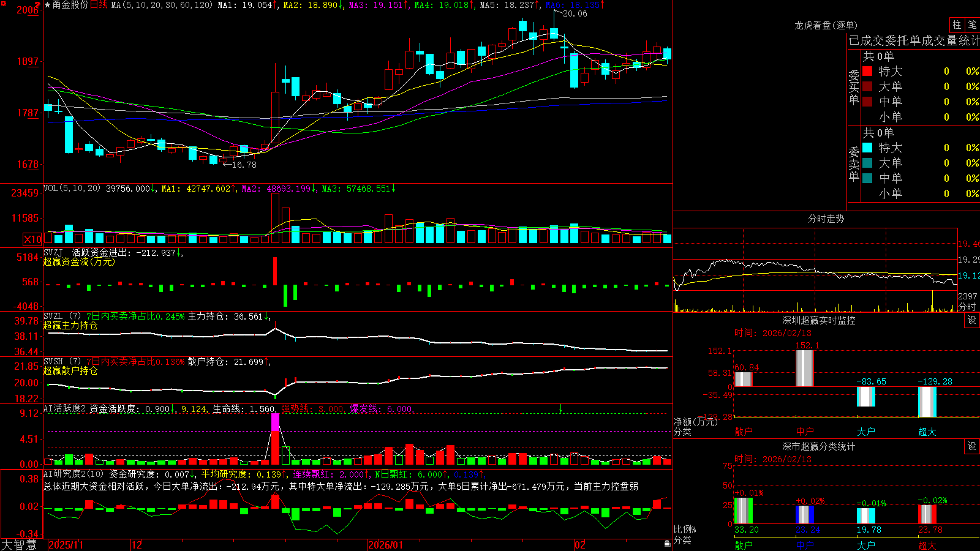Open 设 settings in 深圳超赢实时监控 panel
Viewport: 980px width, 551px height.
click(972, 320)
